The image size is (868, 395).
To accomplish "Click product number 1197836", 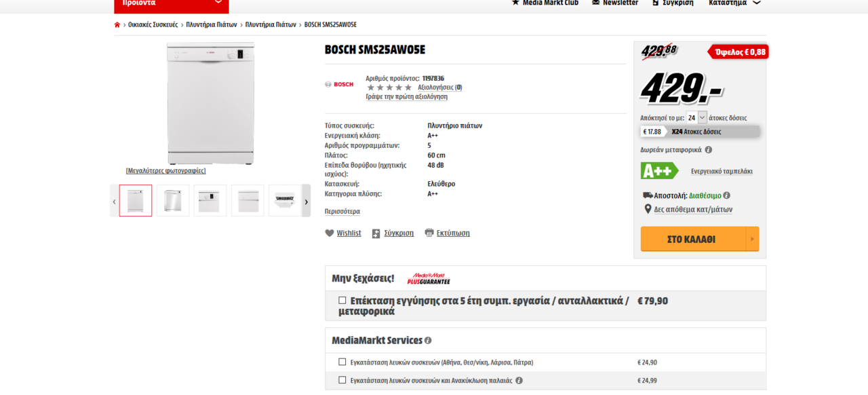I will (x=433, y=78).
